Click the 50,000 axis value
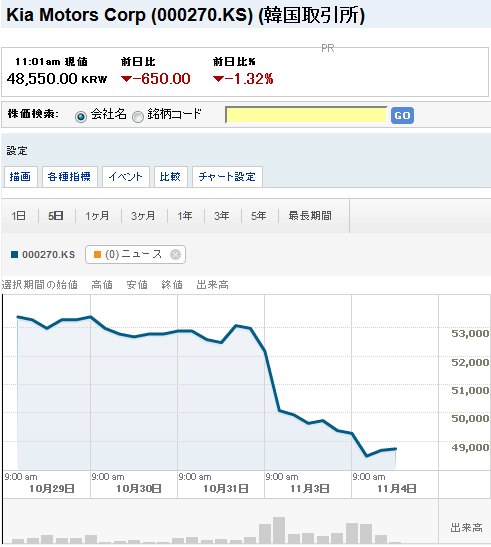 click(470, 419)
